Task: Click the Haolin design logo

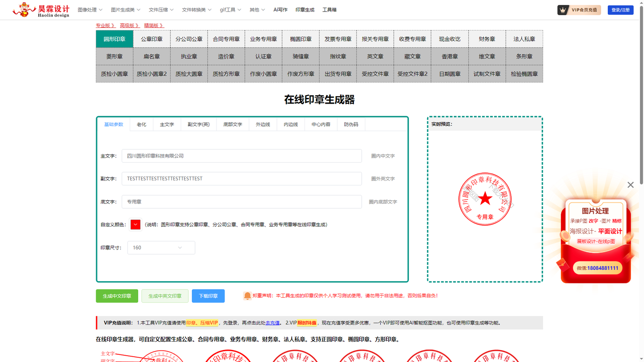Action: tap(41, 10)
